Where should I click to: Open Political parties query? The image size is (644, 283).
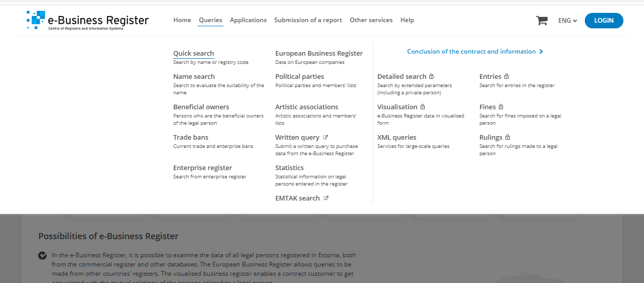click(300, 76)
